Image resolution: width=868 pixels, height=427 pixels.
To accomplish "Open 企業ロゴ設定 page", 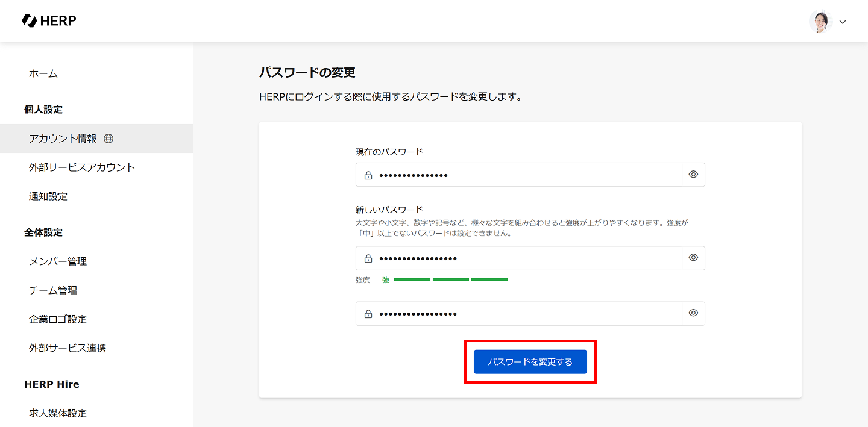I will 58,319.
